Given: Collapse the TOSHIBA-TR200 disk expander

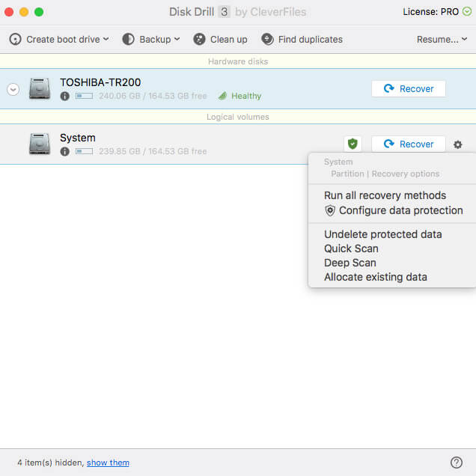Looking at the screenshot, I should pyautogui.click(x=13, y=89).
